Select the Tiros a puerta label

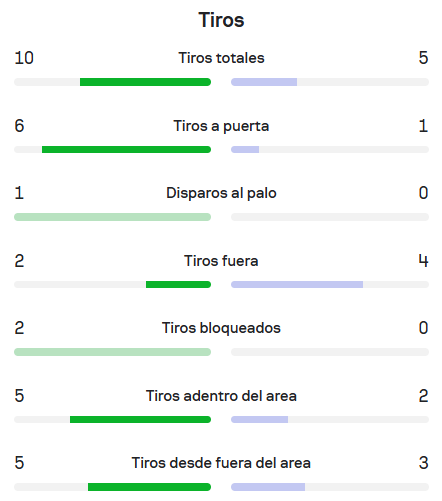(x=221, y=126)
